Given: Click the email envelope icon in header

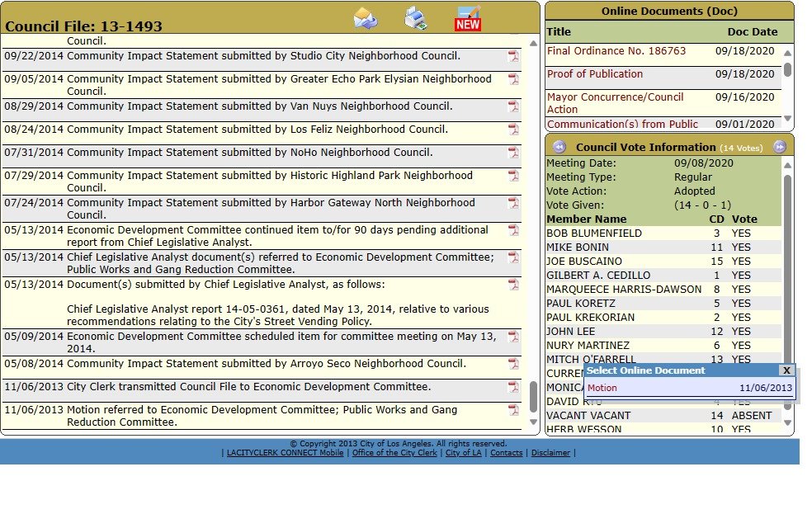Looking at the screenshot, I should point(366,18).
